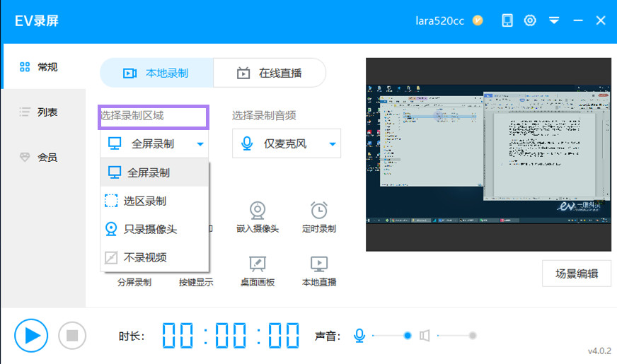Image resolution: width=617 pixels, height=364 pixels.
Task: Click the screen preview thumbnail
Action: 488,155
